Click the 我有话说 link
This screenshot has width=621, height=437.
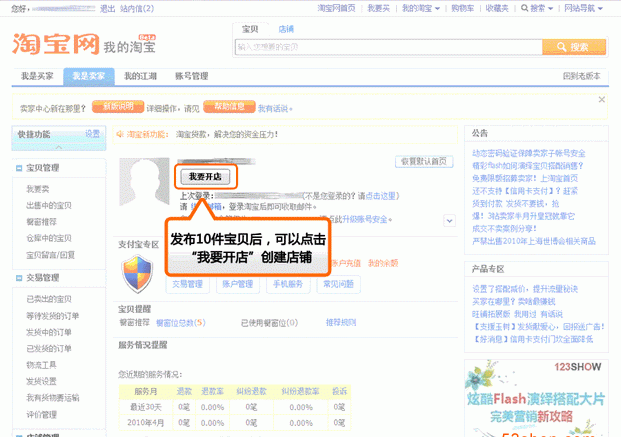275,109
